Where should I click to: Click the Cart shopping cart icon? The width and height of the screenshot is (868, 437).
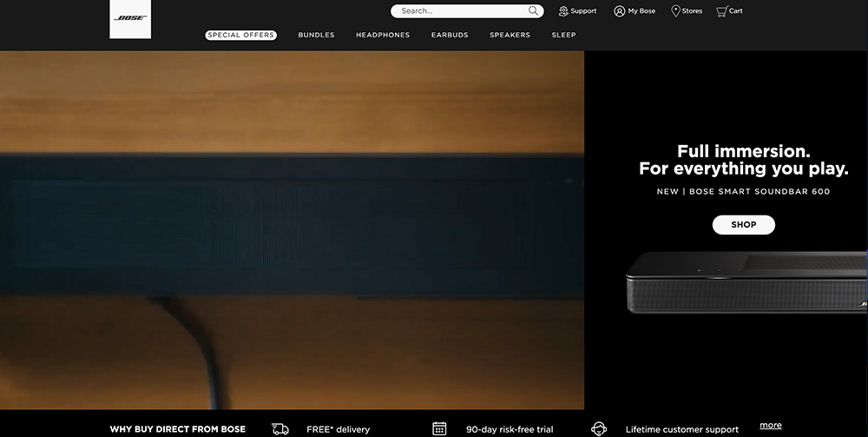(x=722, y=11)
